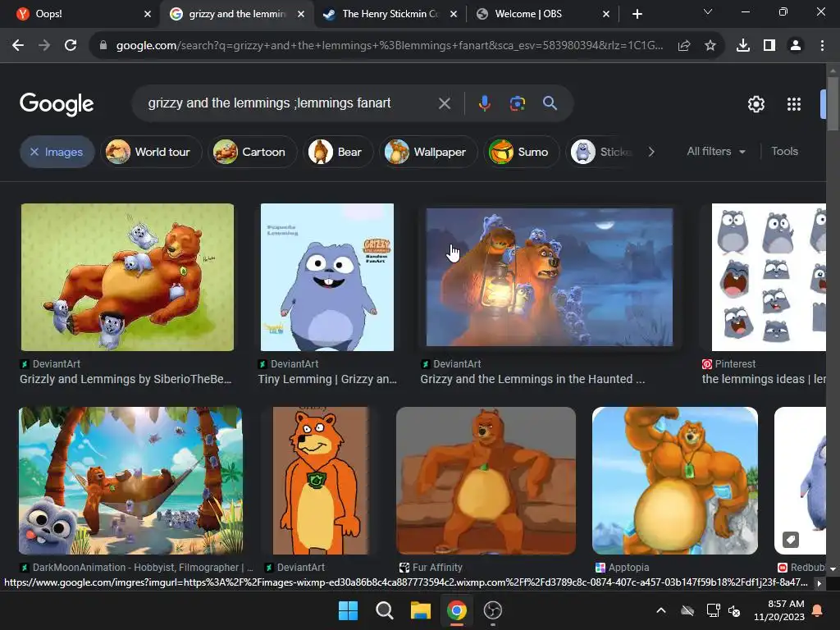
Task: Open the Tools options
Action: pyautogui.click(x=784, y=152)
